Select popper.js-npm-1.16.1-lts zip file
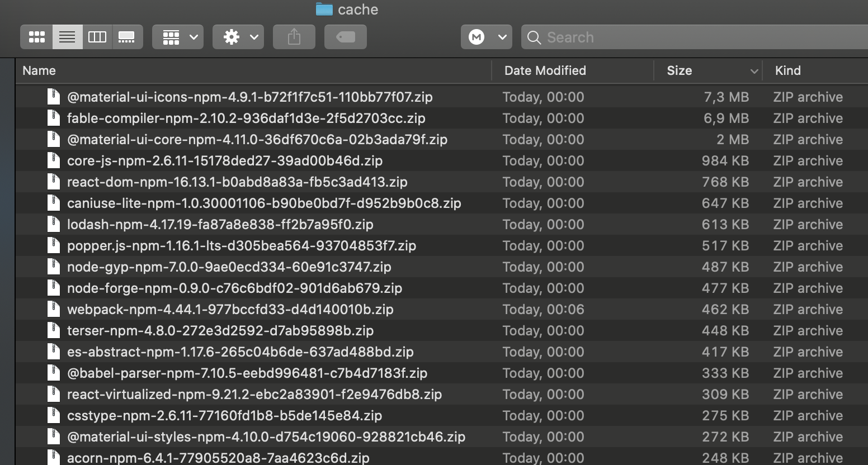 [242, 246]
